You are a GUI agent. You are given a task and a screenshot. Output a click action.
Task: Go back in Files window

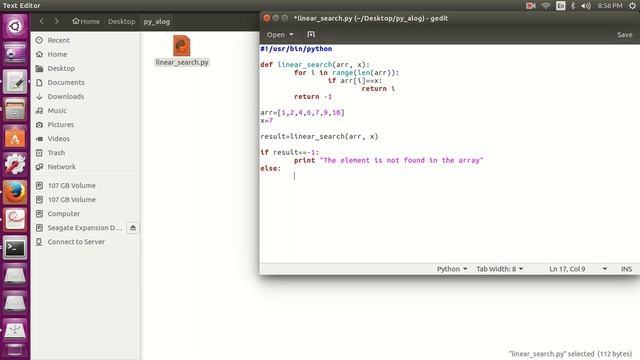[x=42, y=21]
